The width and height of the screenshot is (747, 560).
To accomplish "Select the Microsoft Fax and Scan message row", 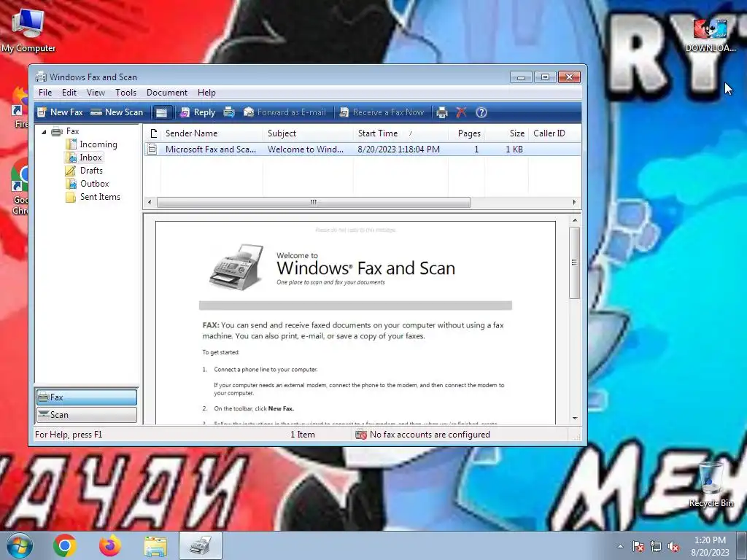I will click(x=362, y=149).
